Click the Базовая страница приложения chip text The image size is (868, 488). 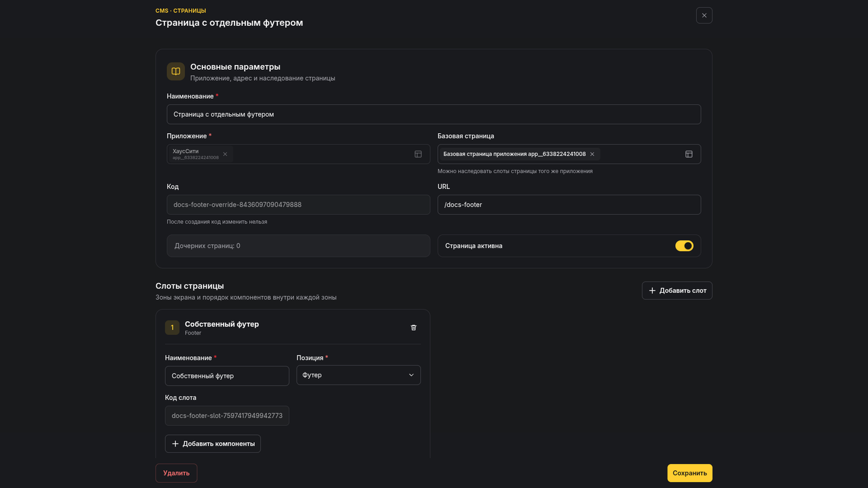pos(515,154)
